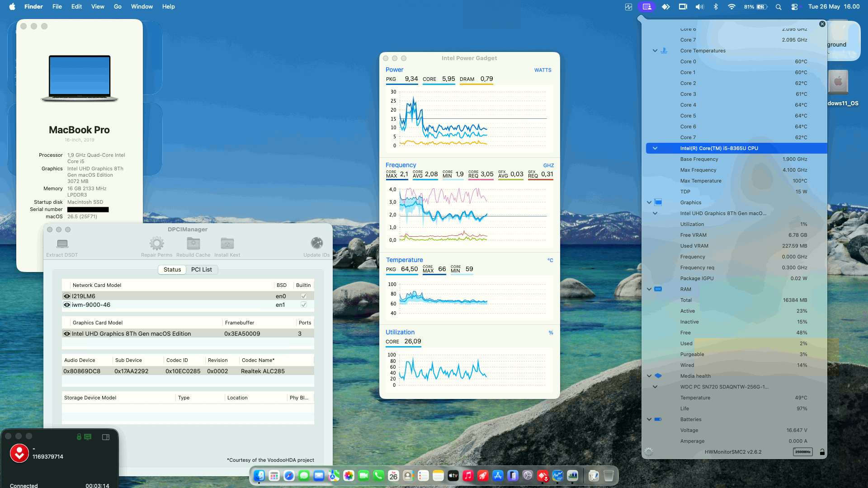Viewport: 868px width, 488px height.
Task: Click the 2500MHz button in HWMonitorSMC2
Action: [x=803, y=452]
